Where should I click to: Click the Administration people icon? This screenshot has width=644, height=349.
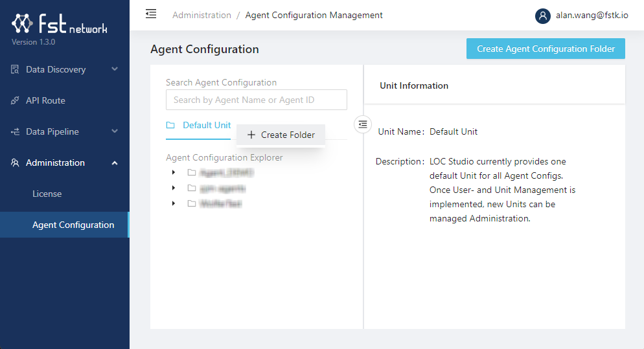coord(15,163)
